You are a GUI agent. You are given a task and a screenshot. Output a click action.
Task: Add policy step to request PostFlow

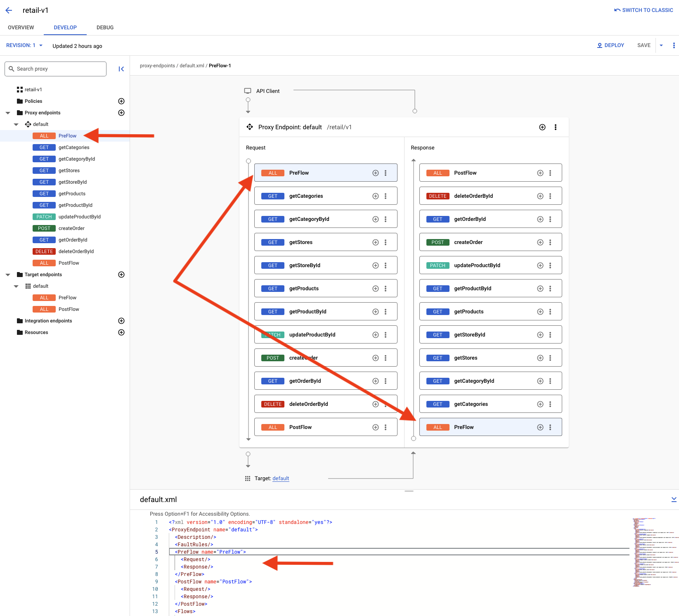click(376, 427)
